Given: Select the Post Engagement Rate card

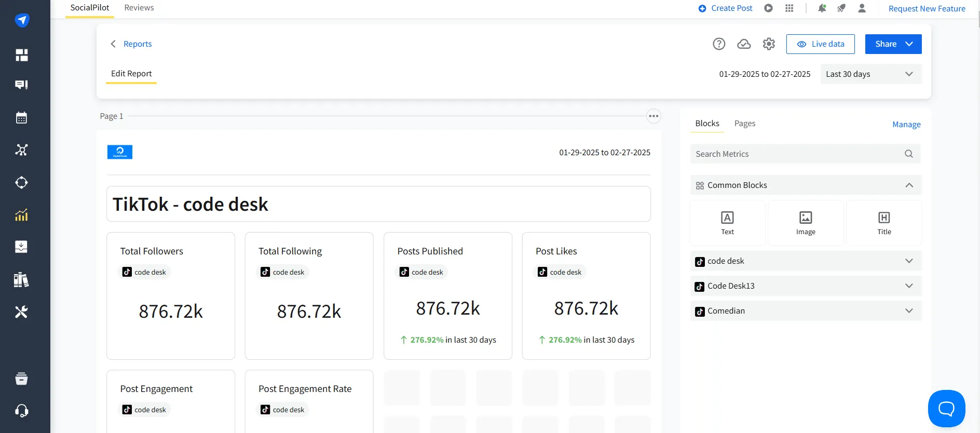Looking at the screenshot, I should click(x=309, y=401).
